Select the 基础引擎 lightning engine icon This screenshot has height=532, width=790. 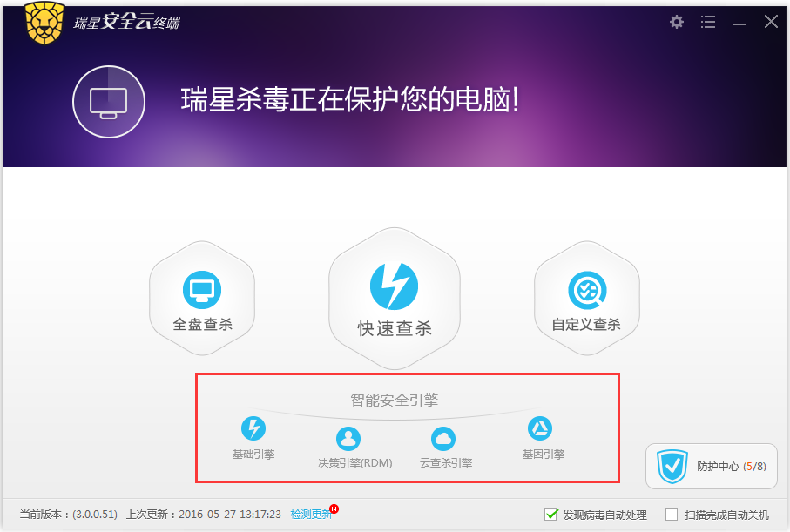coord(253,428)
